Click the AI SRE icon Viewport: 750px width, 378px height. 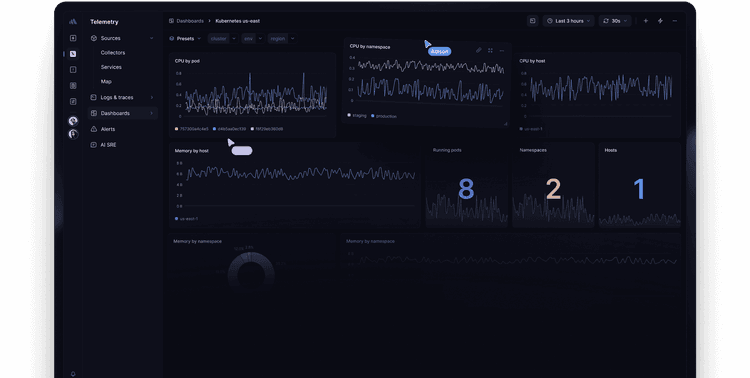click(x=94, y=145)
